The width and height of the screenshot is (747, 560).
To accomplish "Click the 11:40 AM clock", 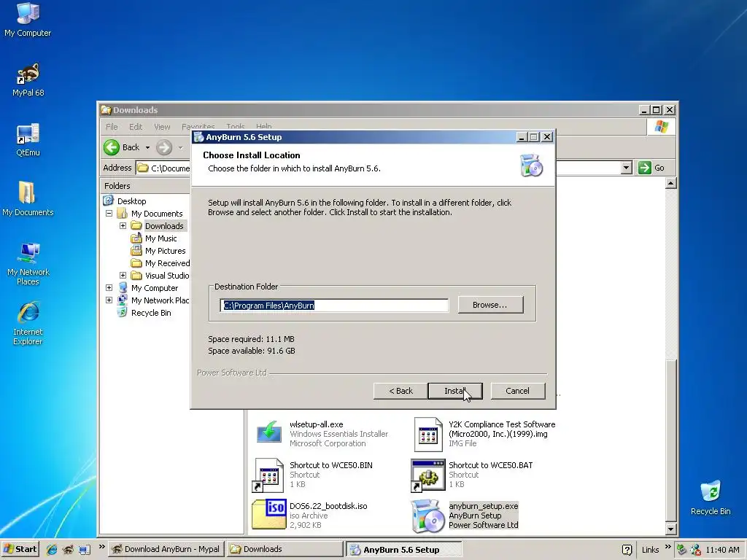I will point(722,550).
